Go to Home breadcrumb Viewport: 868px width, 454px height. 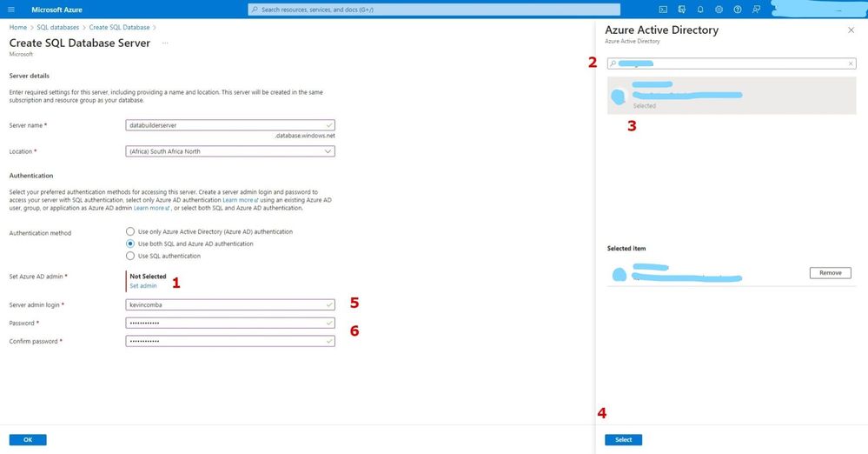(x=17, y=27)
